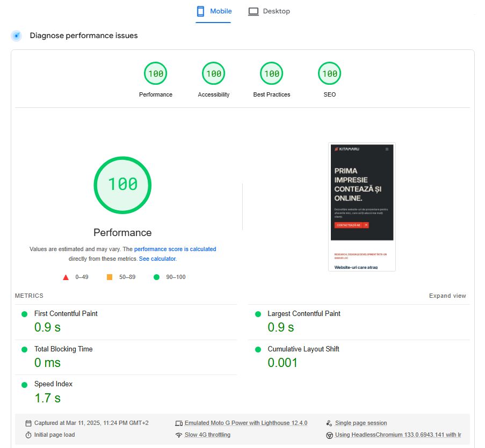
Task: Click the Cumulative Layout Shift metric
Action: 303,349
